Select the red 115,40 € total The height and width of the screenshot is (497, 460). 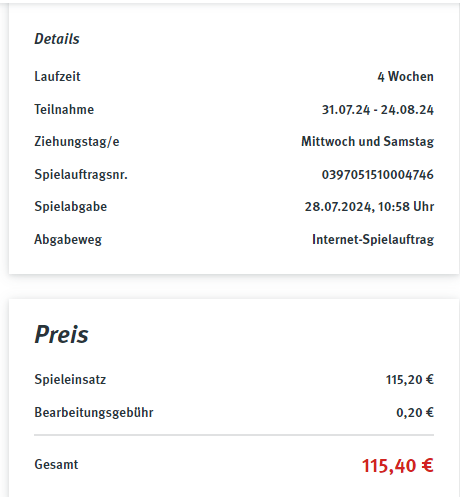pyautogui.click(x=398, y=465)
